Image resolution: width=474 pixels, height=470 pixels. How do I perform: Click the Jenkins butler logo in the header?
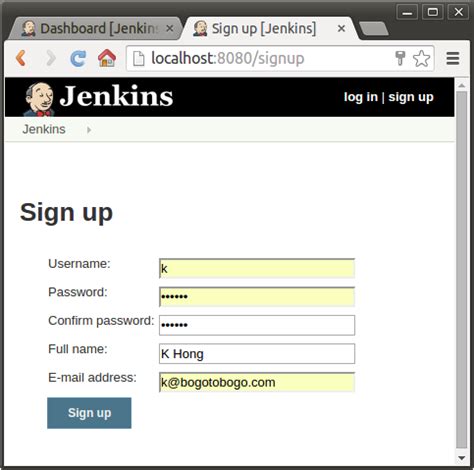point(39,99)
